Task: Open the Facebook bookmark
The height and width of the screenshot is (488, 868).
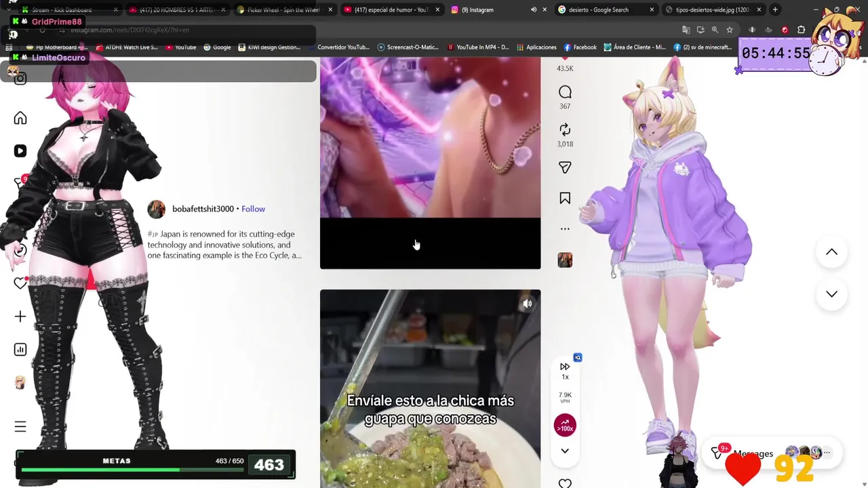Action: pyautogui.click(x=580, y=47)
